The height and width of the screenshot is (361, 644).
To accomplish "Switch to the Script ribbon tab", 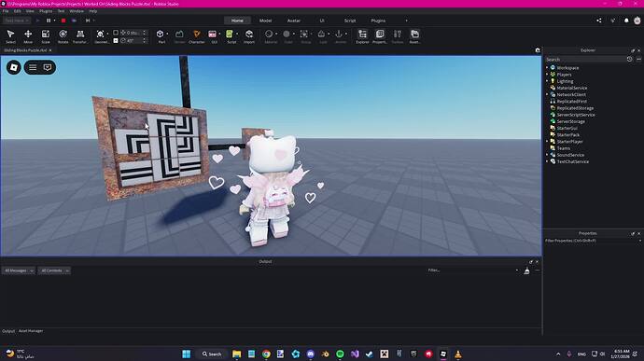I will [x=350, y=21].
